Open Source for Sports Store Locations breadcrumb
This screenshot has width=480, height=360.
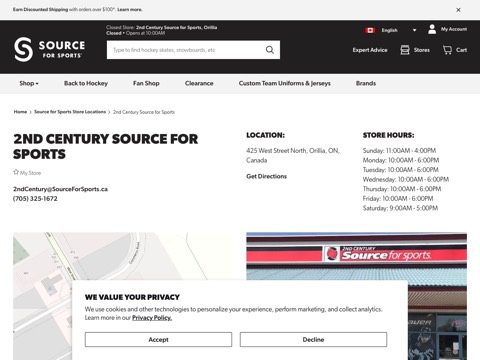point(70,112)
